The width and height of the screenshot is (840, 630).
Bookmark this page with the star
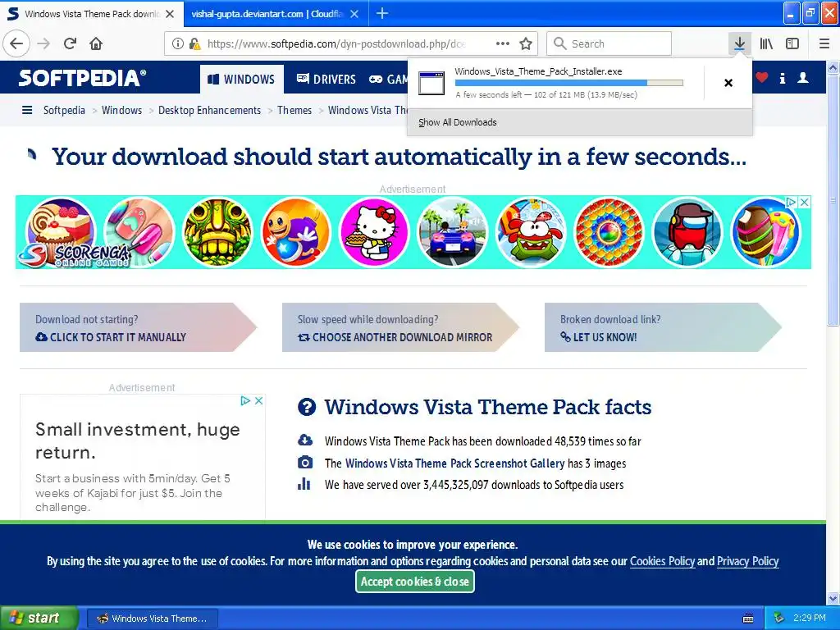[526, 43]
